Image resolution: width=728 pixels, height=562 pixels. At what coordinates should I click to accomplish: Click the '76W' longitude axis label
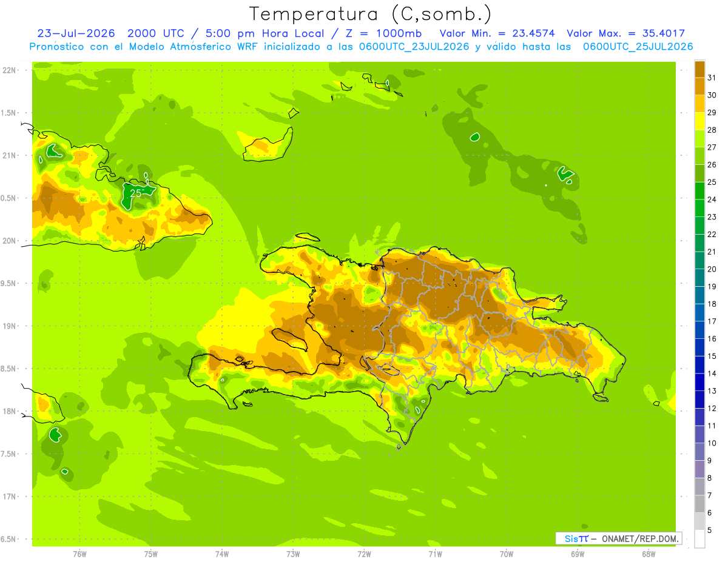pos(79,554)
